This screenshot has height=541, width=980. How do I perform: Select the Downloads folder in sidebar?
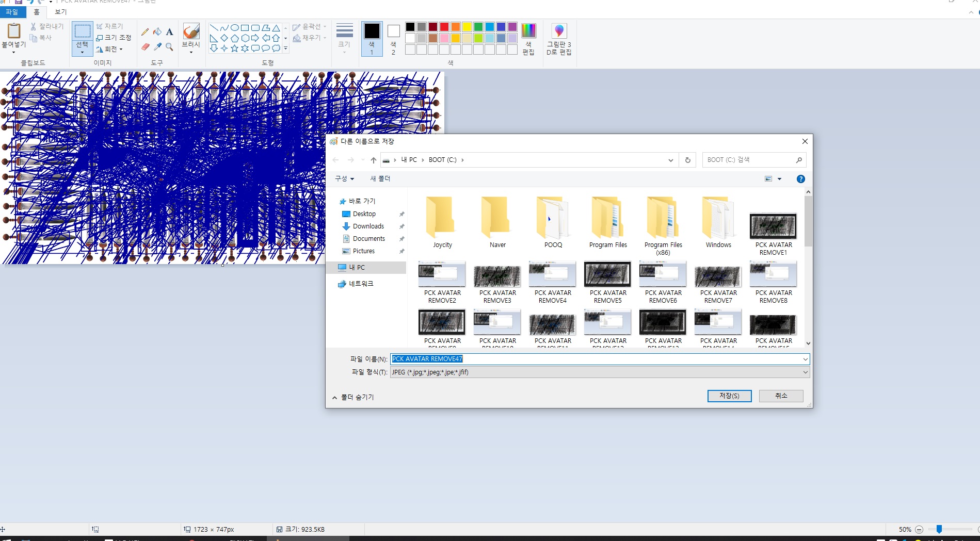(368, 226)
